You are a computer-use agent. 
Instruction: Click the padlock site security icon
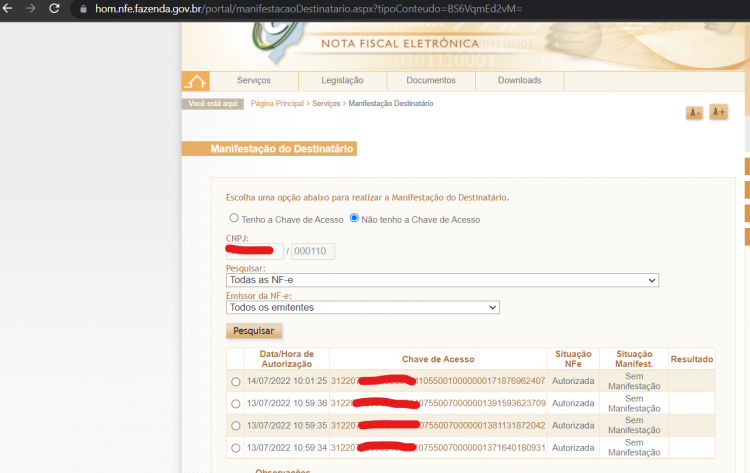pyautogui.click(x=83, y=9)
